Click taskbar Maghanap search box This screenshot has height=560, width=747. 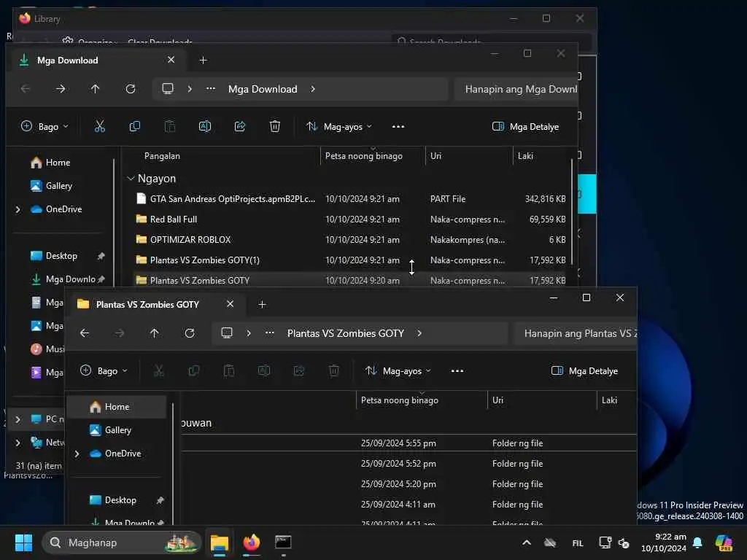tap(122, 542)
